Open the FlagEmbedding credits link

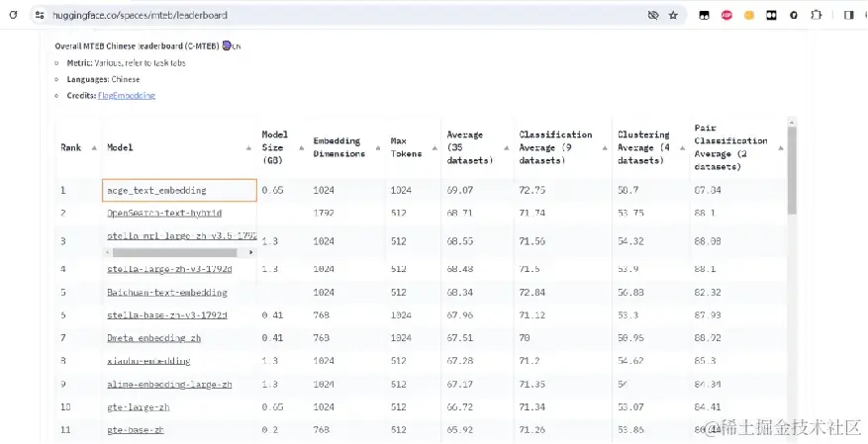click(x=127, y=96)
